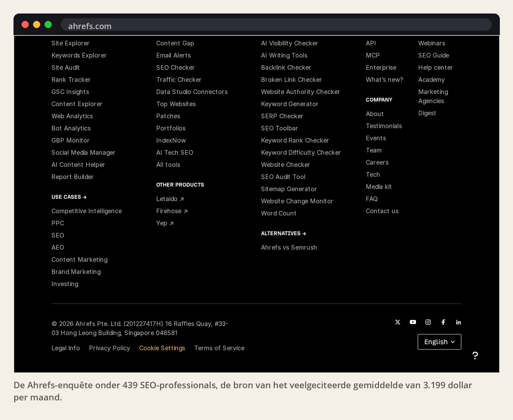Open the Contact us link
The height and width of the screenshot is (420, 513).
382,211
